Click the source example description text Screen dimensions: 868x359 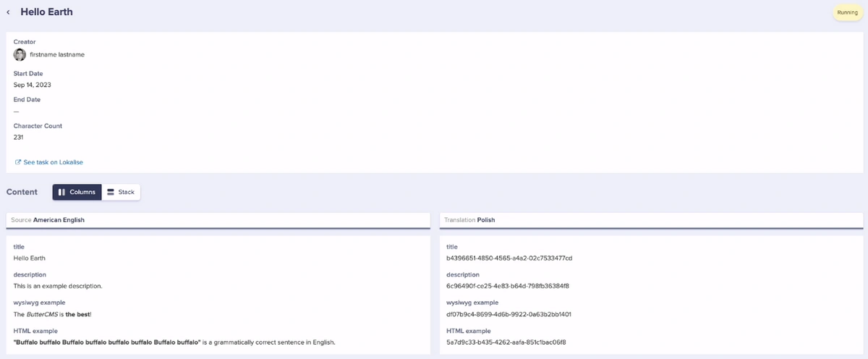click(x=58, y=286)
